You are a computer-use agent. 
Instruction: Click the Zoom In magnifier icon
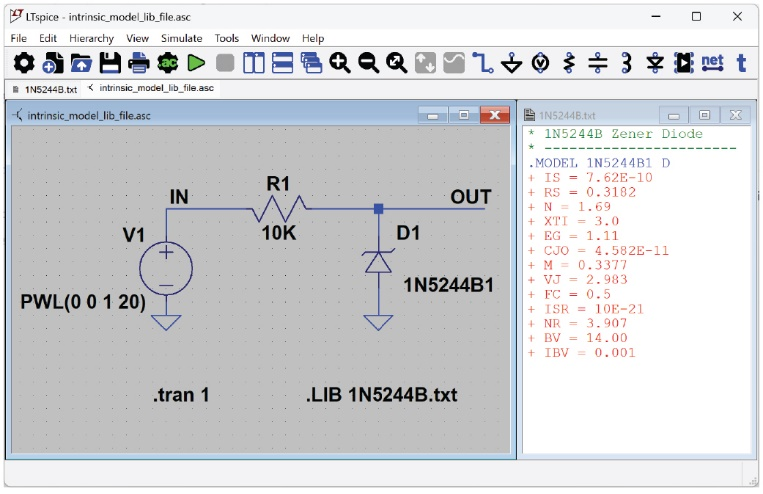click(x=340, y=63)
